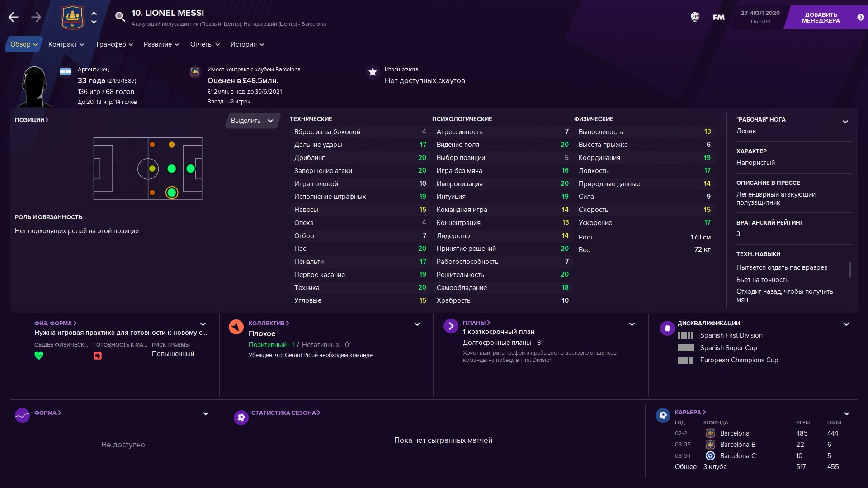
Task: Click the Statistika Sezona ball icon
Action: coord(241,418)
